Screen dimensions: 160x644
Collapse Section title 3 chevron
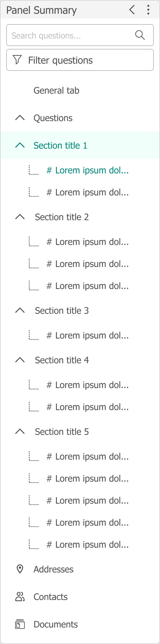(20, 310)
